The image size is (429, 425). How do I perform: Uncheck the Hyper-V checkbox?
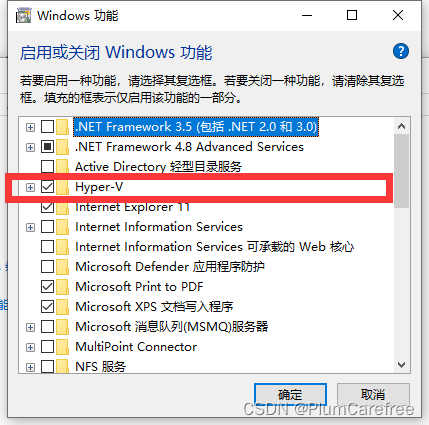[x=47, y=187]
